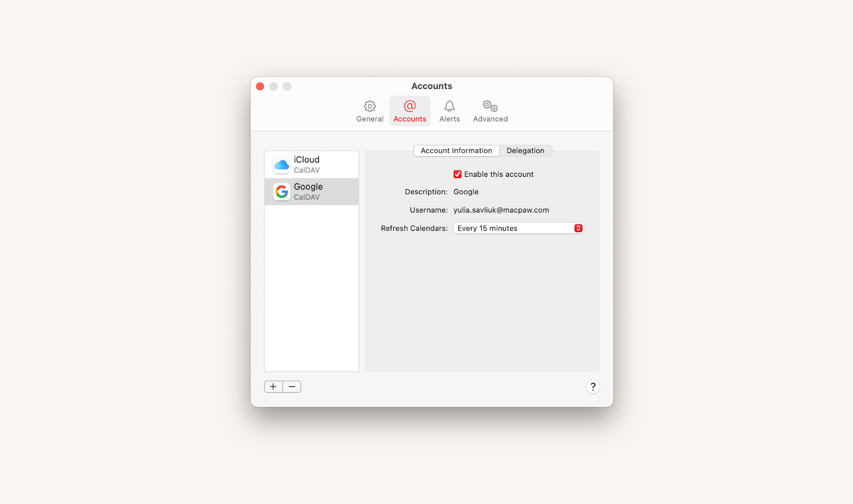Click the Enable this account label text
853x504 pixels.
[x=498, y=174]
